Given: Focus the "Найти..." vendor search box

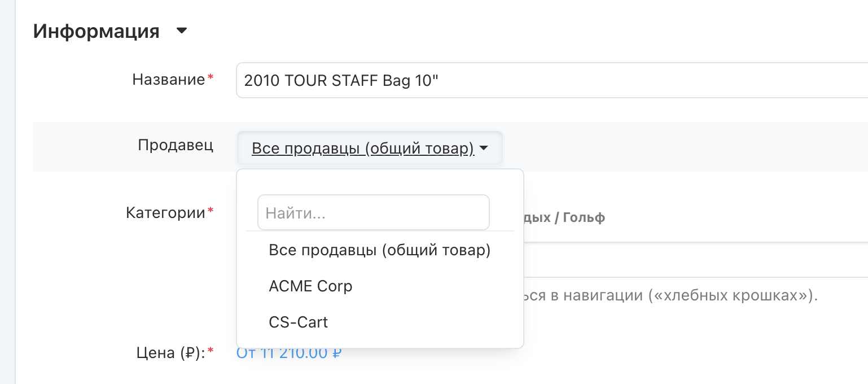Looking at the screenshot, I should pos(373,213).
